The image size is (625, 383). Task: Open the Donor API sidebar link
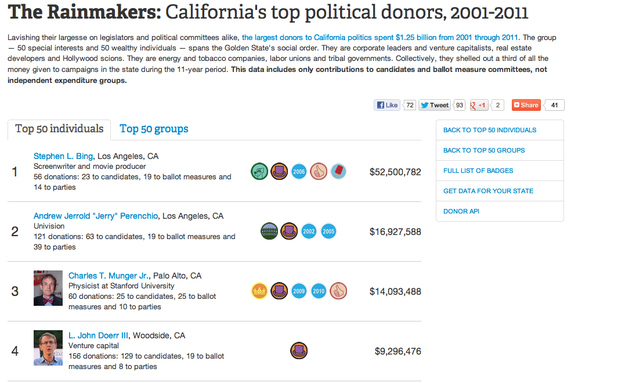pos(461,211)
